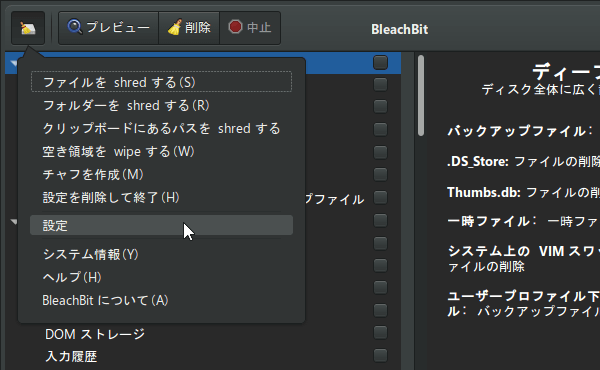600x370 pixels.
Task: Click Thumbs.db description text
Action: 523,192
